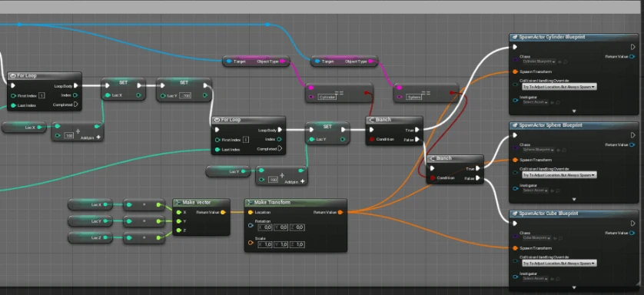The height and width of the screenshot is (295, 644).
Task: Click Add pin on the Loc X addition node
Action: point(90,138)
